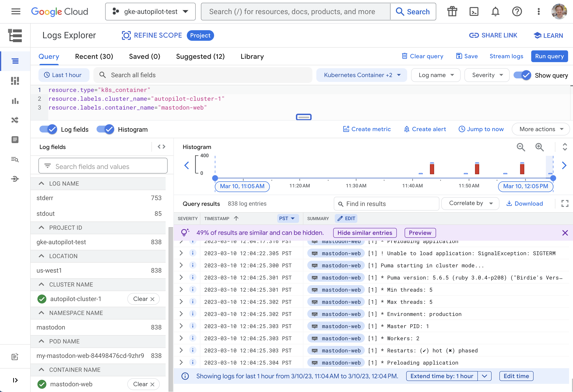Image resolution: width=573 pixels, height=392 pixels.
Task: Select Logs Explorer sidebar icon
Action: pyautogui.click(x=15, y=61)
